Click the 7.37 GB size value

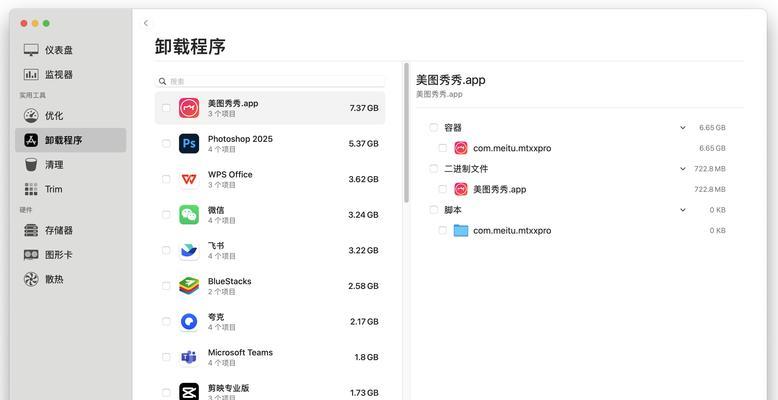tap(364, 108)
